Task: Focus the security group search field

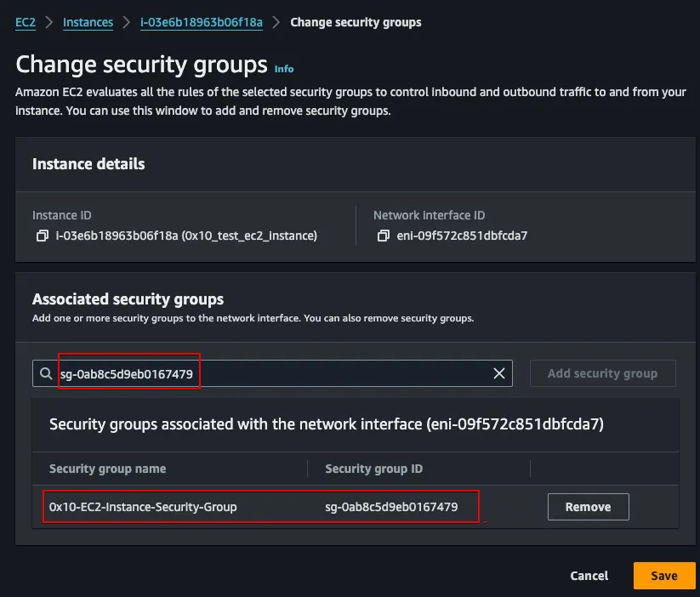Action: tap(272, 373)
